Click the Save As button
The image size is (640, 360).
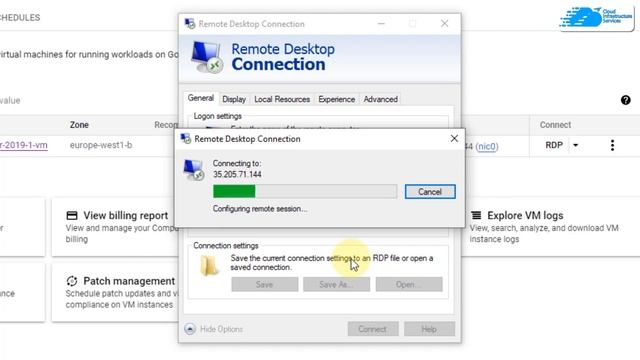point(336,284)
